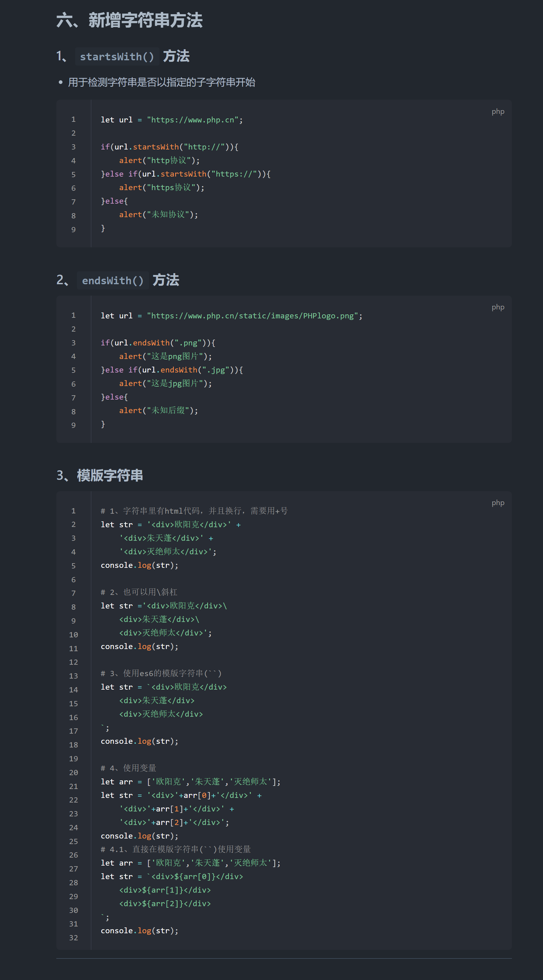Click the line '<div>朱天蓬</div>' +
The width and height of the screenshot is (543, 980).
click(x=166, y=538)
